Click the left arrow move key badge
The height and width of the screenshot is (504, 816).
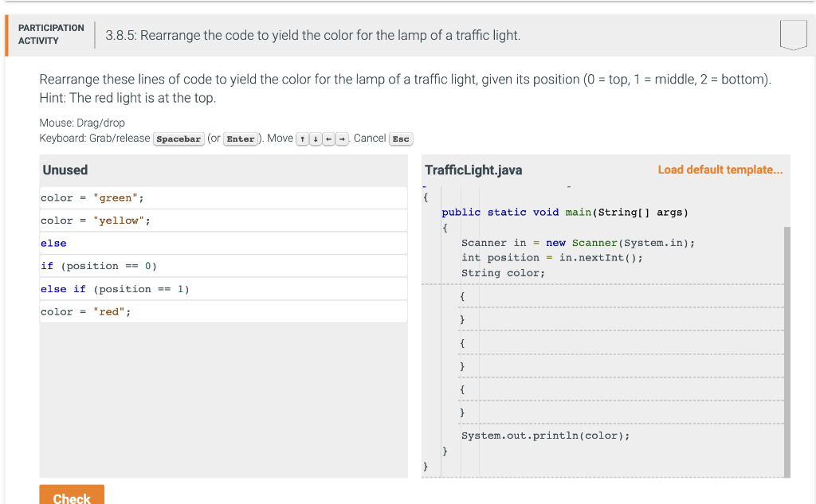coord(328,139)
